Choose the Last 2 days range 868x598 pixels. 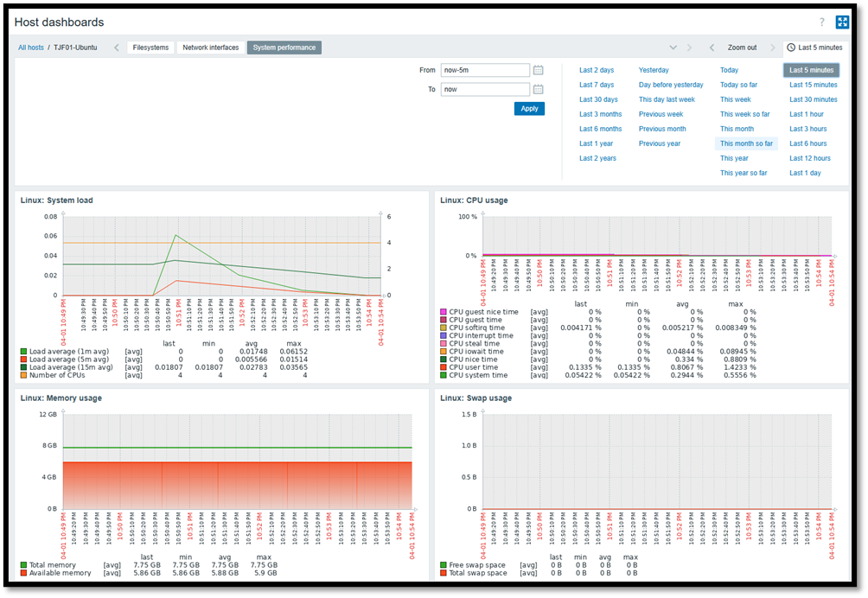pyautogui.click(x=597, y=70)
